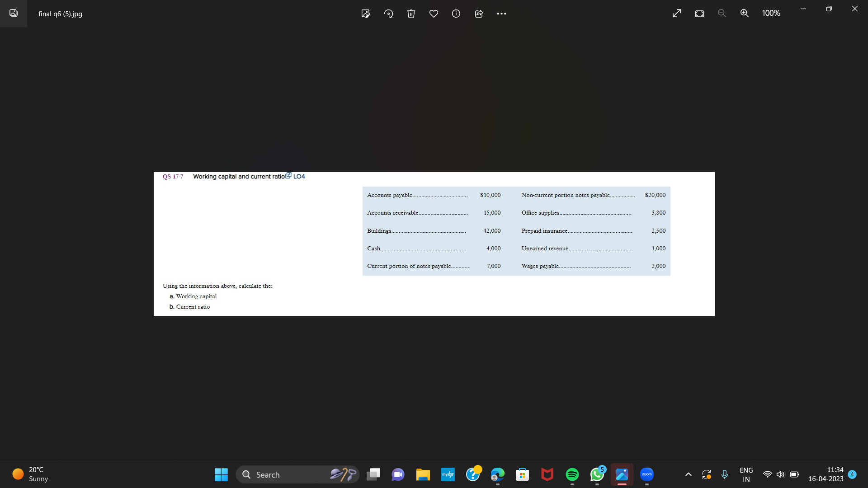The image size is (868, 488).
Task: Toggle favorite with the heart icon
Action: click(x=434, y=14)
